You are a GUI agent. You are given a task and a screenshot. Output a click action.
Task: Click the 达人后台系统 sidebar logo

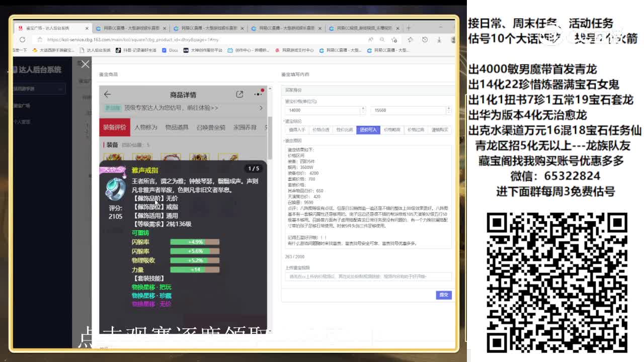click(37, 70)
